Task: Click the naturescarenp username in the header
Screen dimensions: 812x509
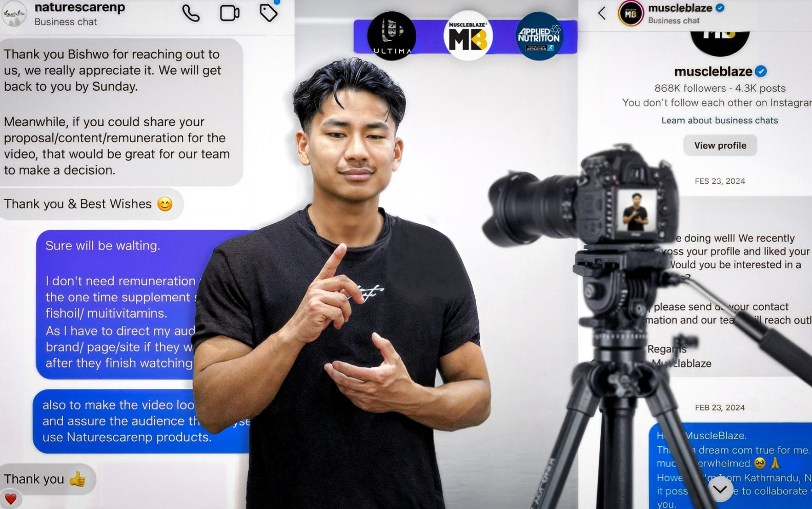Action: coord(79,8)
